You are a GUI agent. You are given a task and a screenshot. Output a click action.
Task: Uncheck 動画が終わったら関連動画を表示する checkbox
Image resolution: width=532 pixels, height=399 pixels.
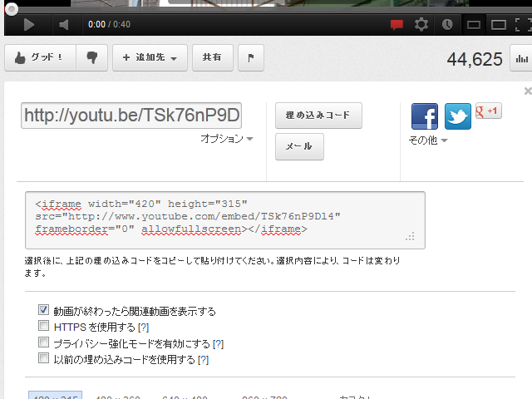(44, 311)
